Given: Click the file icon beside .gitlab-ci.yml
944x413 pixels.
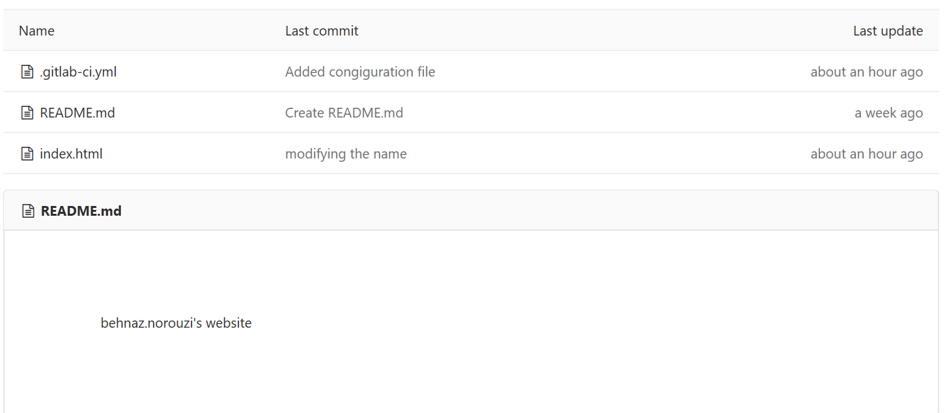Looking at the screenshot, I should pyautogui.click(x=27, y=72).
